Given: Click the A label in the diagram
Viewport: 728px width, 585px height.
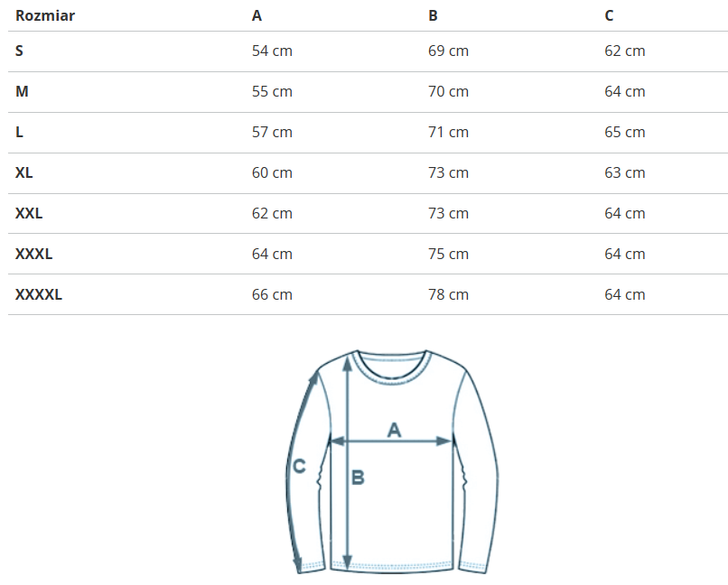Looking at the screenshot, I should [x=394, y=430].
